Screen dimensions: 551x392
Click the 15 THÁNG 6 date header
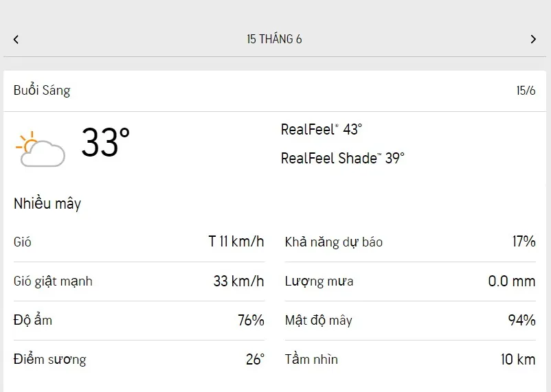274,39
